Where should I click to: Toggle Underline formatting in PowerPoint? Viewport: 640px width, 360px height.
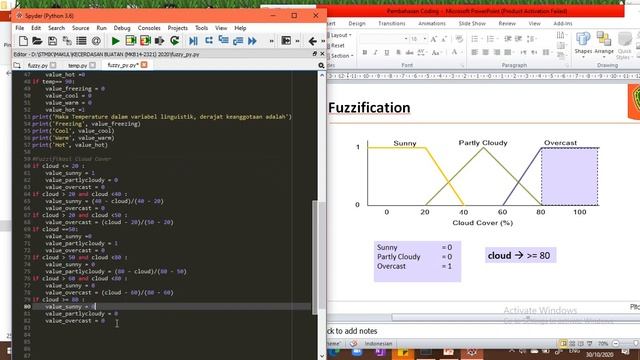pyautogui.click(x=387, y=52)
